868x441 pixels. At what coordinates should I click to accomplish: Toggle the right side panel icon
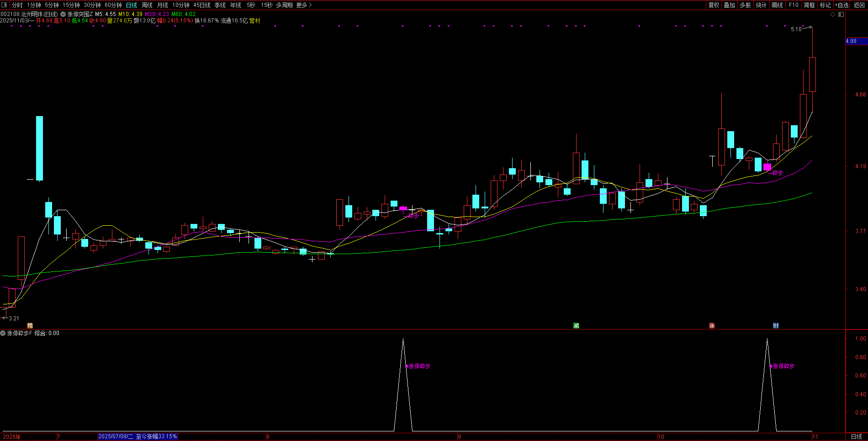point(841,15)
